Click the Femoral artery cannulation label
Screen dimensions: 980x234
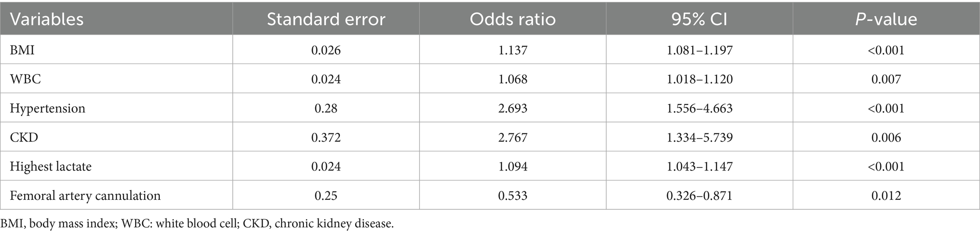tap(85, 196)
